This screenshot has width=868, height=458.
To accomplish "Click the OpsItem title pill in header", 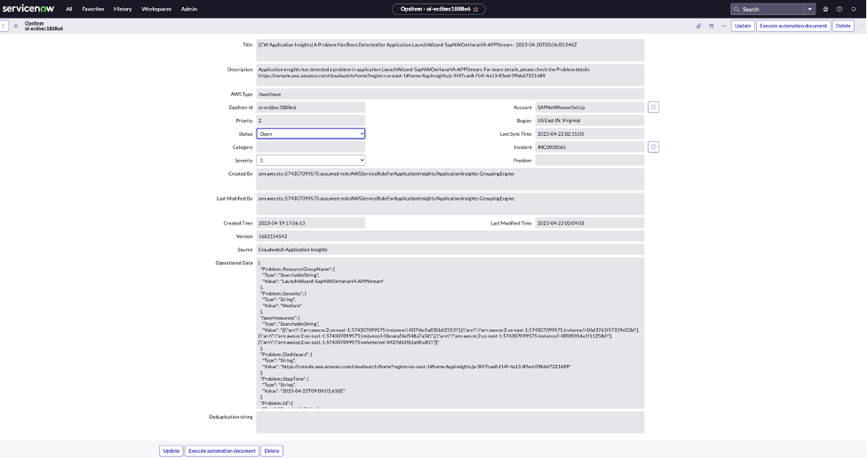I will tap(438, 10).
